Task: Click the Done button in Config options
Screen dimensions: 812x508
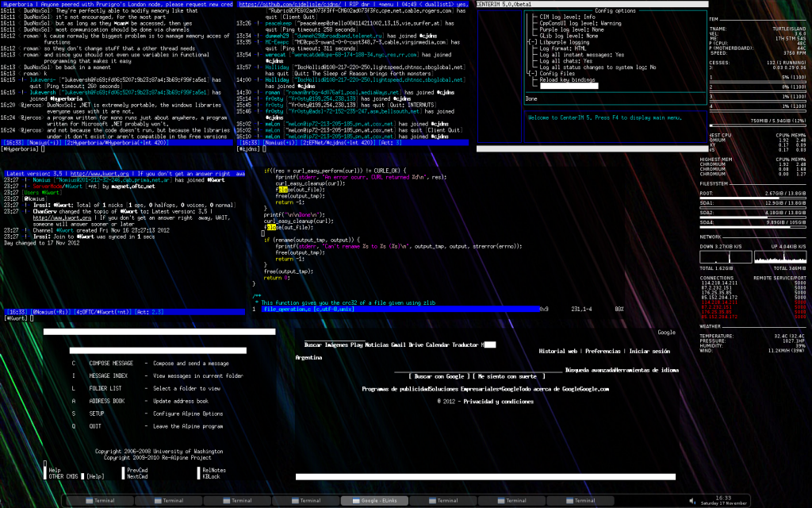Action: [x=532, y=99]
